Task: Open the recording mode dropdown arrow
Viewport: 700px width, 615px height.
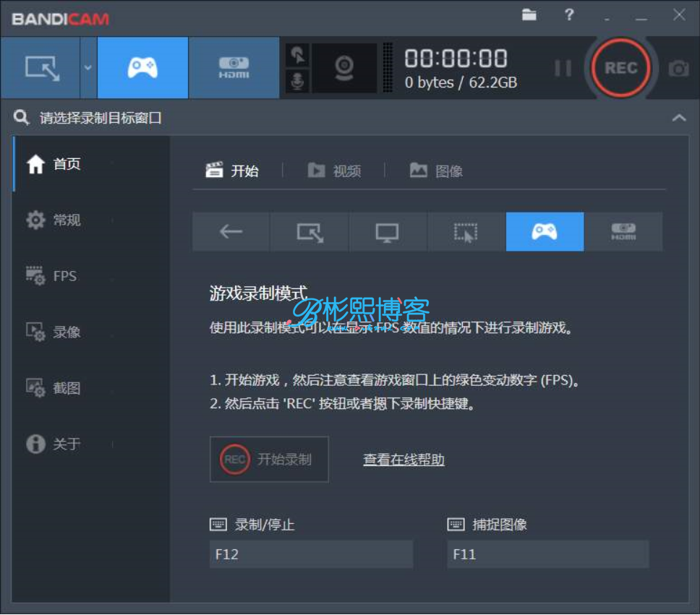Action: [88, 68]
